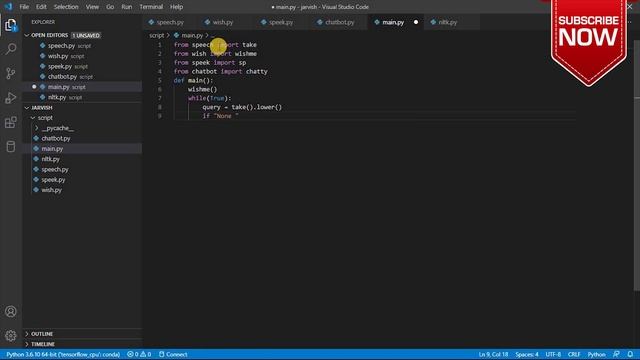Open nltk.py in script folder tree

(82, 159)
